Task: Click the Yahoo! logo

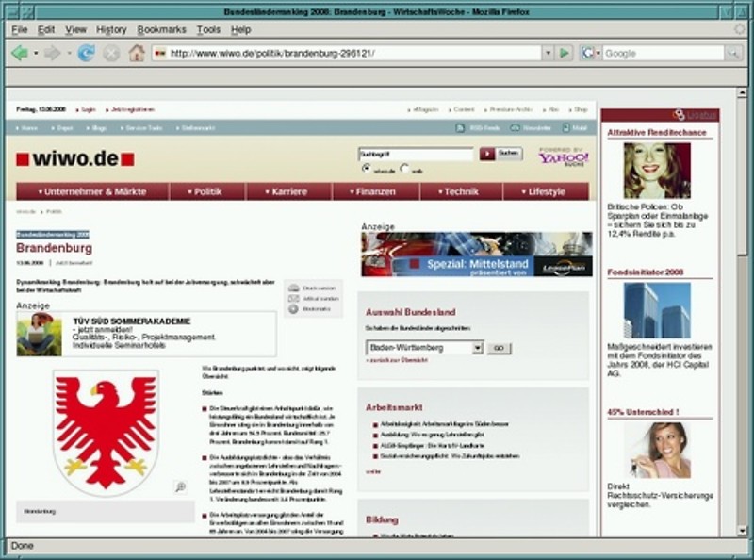Action: tap(564, 157)
